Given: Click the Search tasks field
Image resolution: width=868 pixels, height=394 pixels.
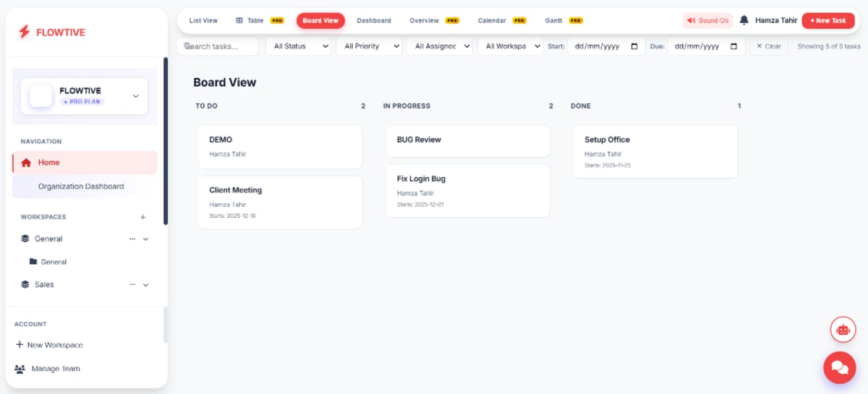Looking at the screenshot, I should 218,46.
